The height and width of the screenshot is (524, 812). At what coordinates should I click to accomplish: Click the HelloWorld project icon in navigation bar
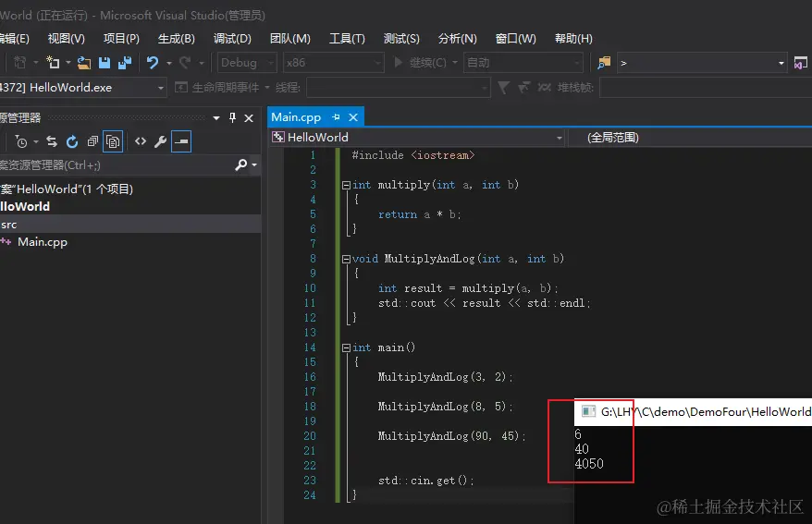278,137
